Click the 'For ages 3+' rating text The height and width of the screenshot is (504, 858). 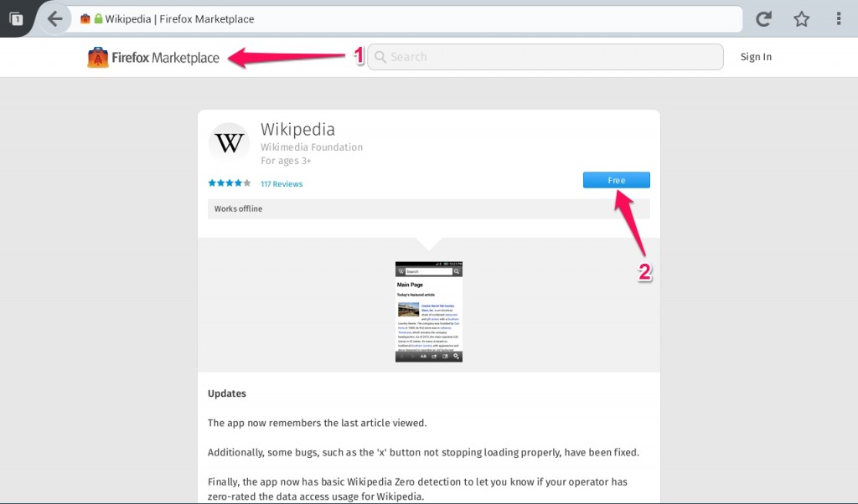click(x=286, y=161)
